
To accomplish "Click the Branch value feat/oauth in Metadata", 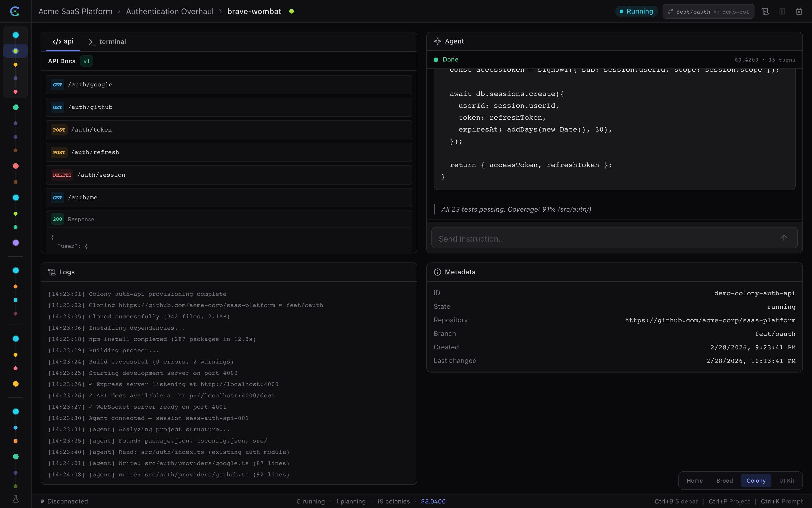I will coord(775,334).
